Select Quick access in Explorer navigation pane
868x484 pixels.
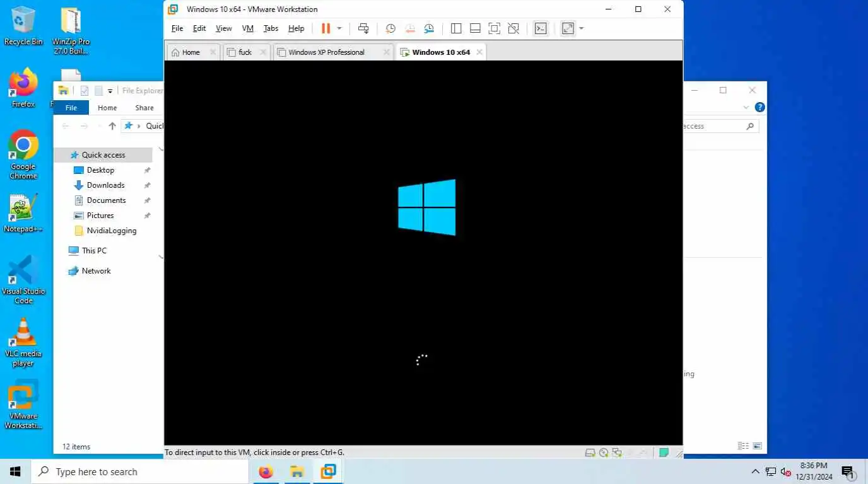103,155
